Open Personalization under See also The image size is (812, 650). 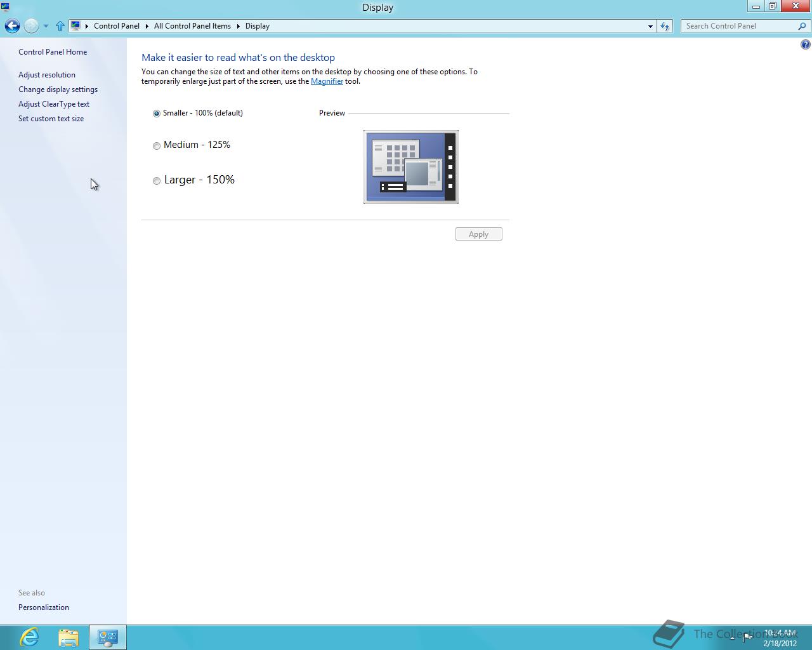pos(44,607)
